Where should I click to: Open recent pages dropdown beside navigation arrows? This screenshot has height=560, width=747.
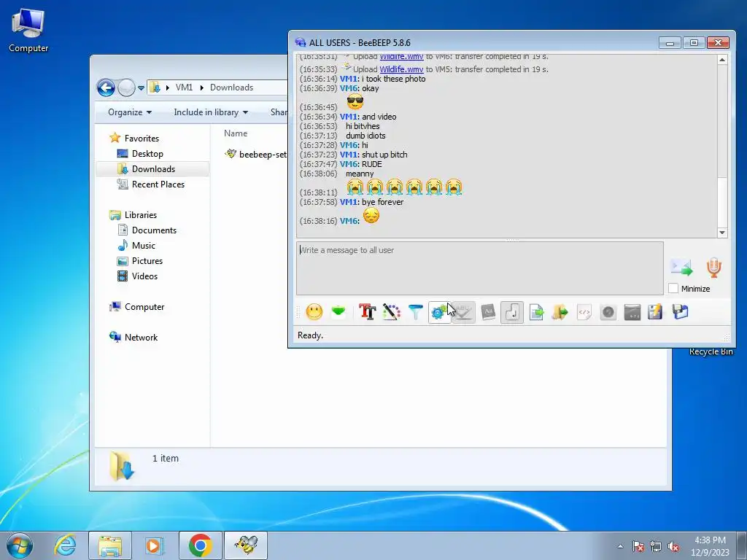pos(141,88)
